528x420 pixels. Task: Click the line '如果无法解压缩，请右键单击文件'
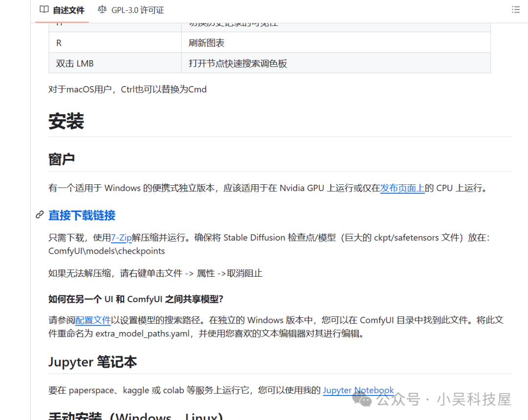click(115, 273)
